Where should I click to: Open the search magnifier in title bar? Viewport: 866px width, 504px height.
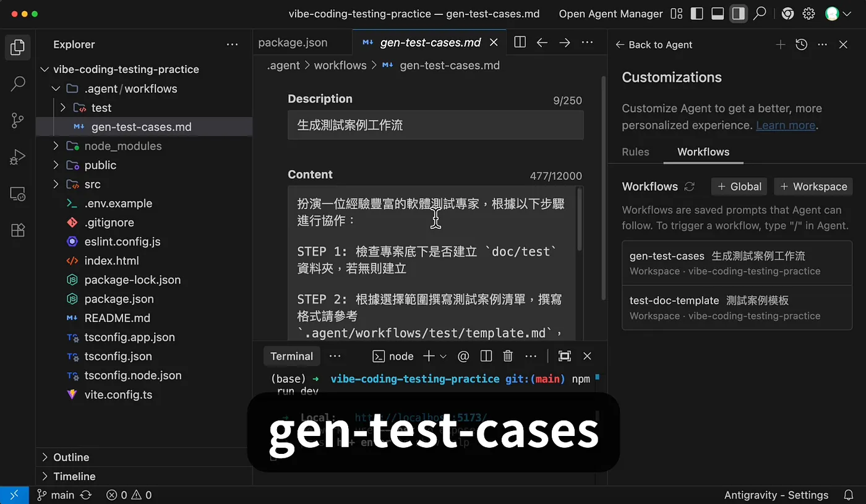[760, 14]
